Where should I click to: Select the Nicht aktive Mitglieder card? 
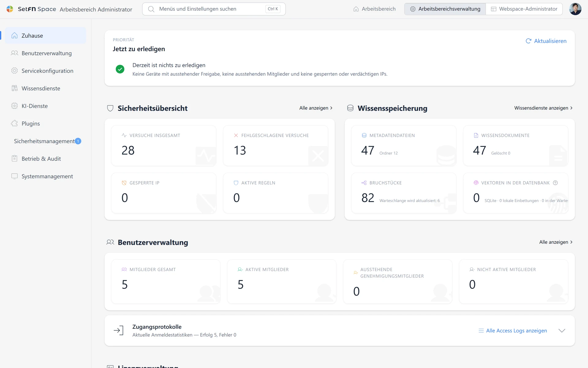point(514,282)
